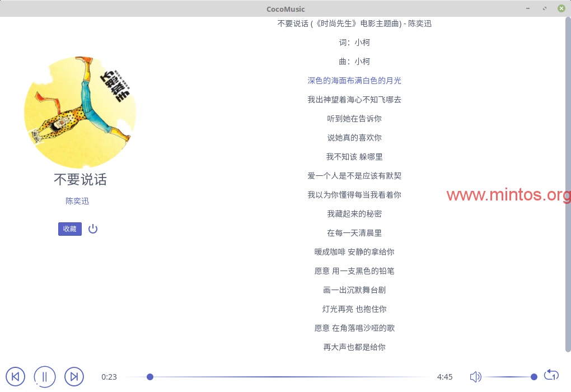Viewport: 571px width, 392px height.
Task: Minimize the CocoMusic window
Action: coord(528,8)
